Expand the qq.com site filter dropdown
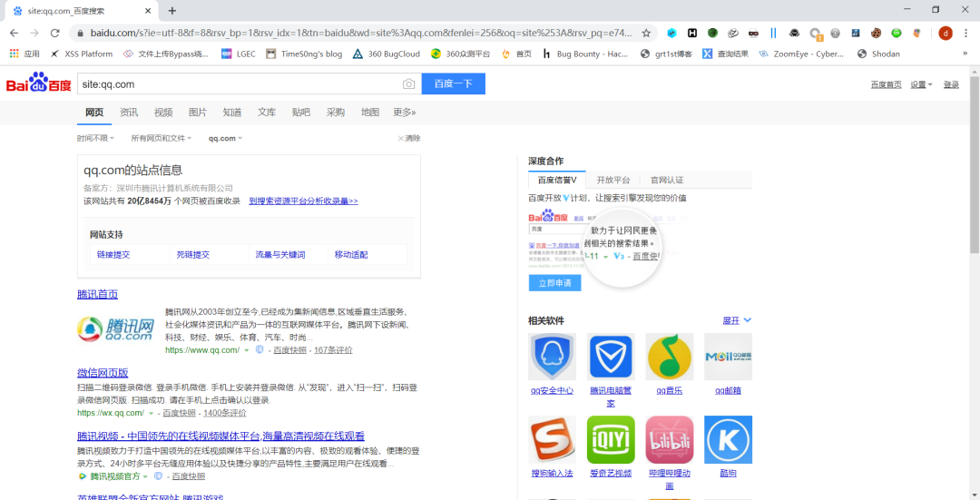Screen dimensions: 980x500 (225, 138)
